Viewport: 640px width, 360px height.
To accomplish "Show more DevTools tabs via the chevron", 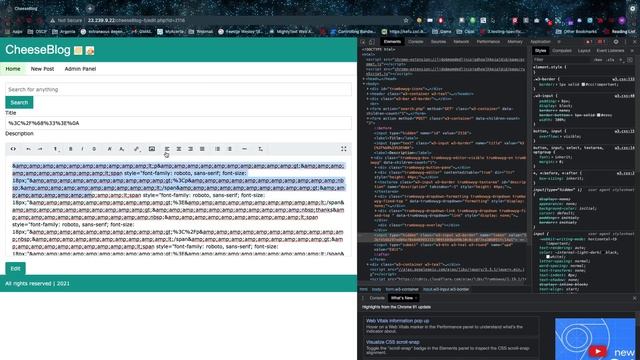I will [559, 42].
